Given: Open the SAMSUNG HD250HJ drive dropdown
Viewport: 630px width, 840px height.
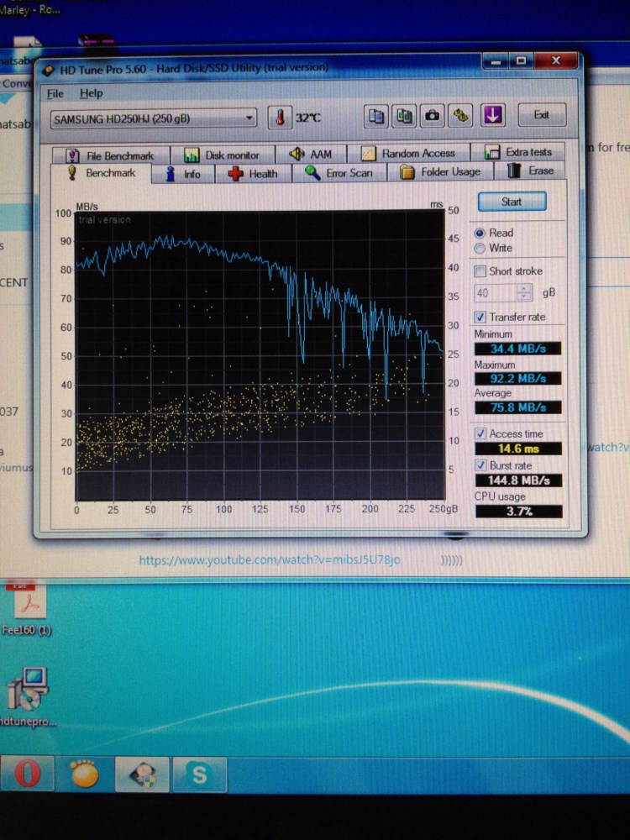Looking at the screenshot, I should (249, 118).
